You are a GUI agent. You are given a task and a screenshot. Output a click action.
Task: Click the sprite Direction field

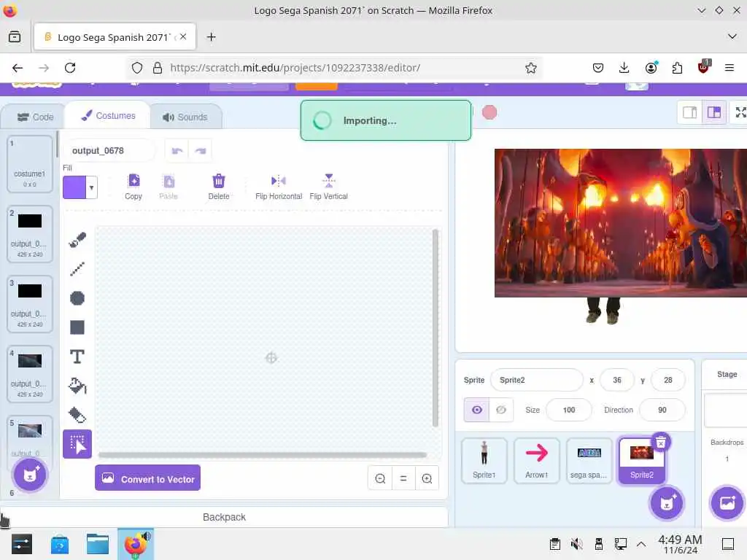coord(662,410)
